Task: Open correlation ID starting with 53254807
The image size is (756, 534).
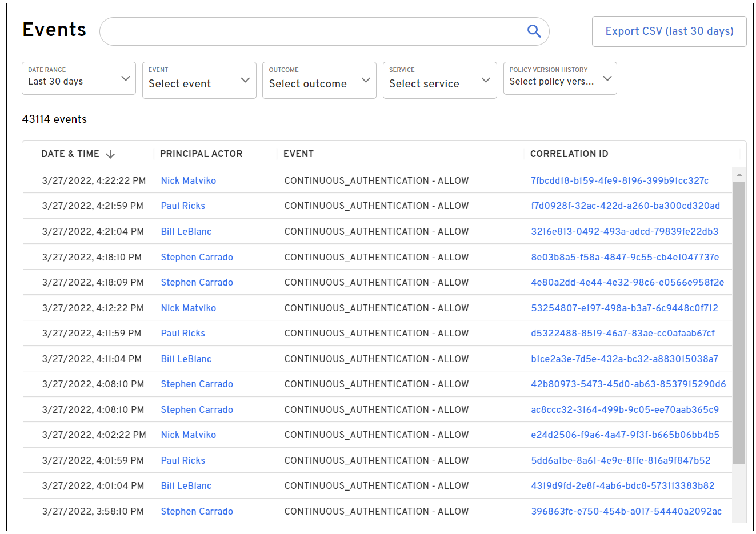Action: tap(624, 308)
